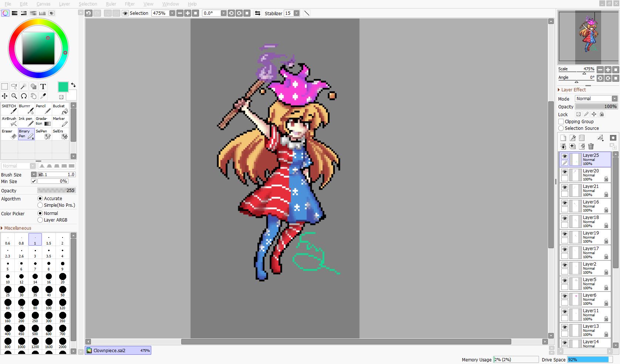Select the Text tool
620x364 pixels.
point(43,87)
